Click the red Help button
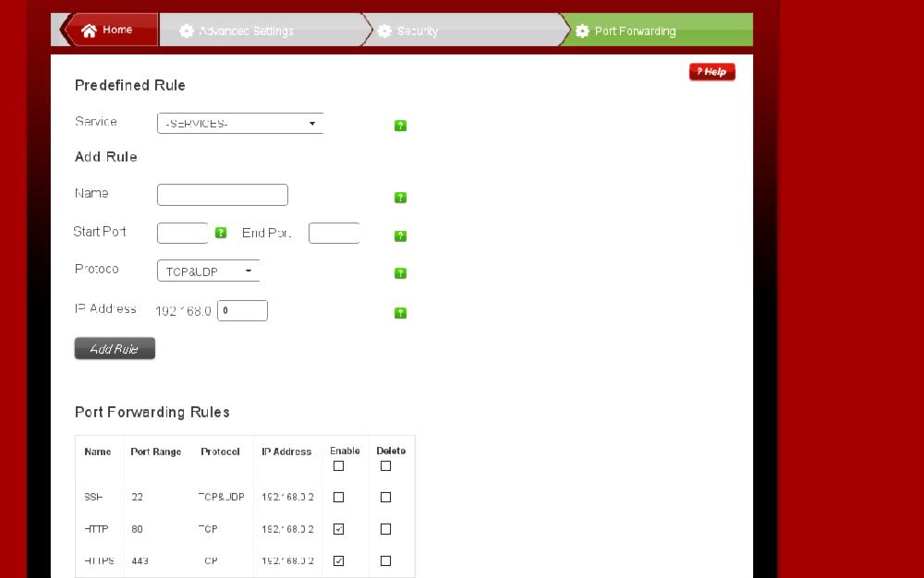This screenshot has height=578, width=924. pyautogui.click(x=711, y=72)
